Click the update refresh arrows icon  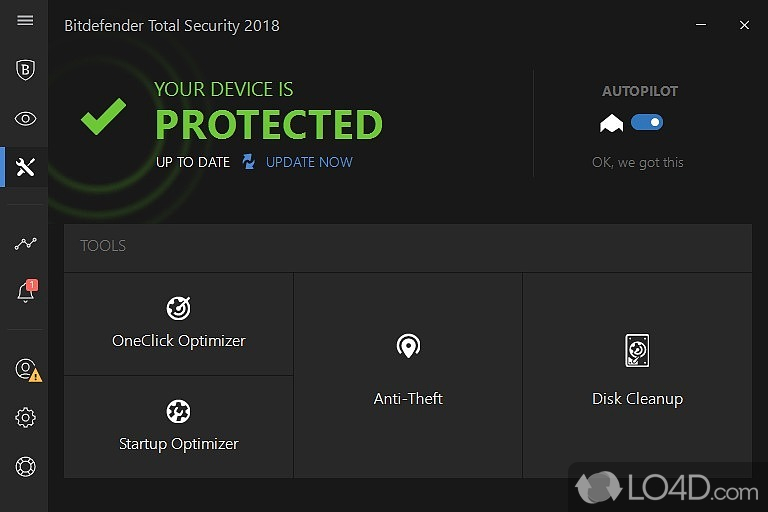(249, 162)
